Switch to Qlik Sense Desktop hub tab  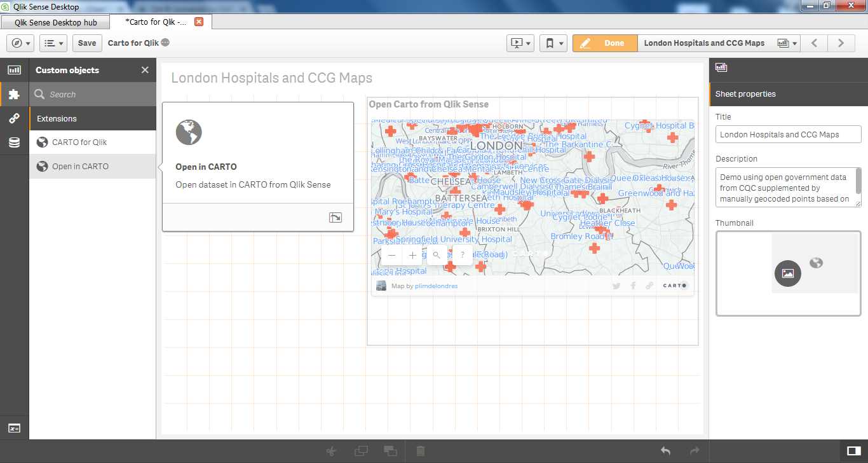(x=56, y=22)
